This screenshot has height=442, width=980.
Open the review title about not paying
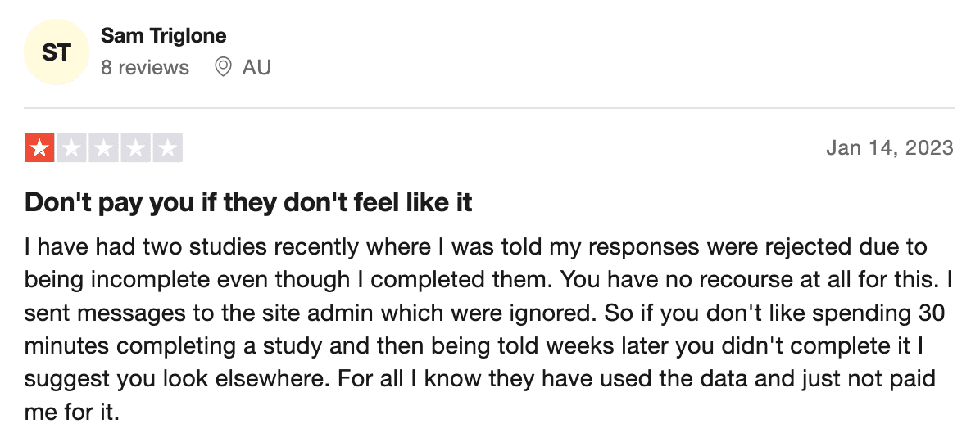(249, 203)
